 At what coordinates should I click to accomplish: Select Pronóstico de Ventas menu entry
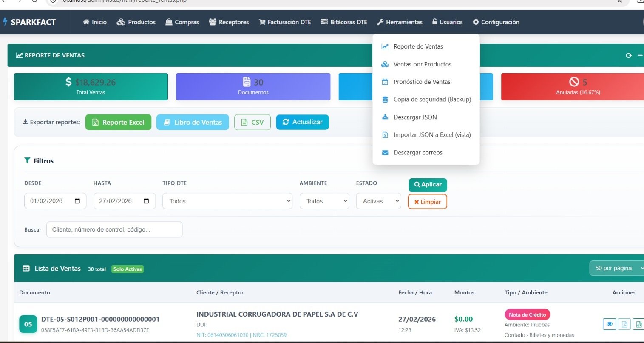(x=422, y=82)
